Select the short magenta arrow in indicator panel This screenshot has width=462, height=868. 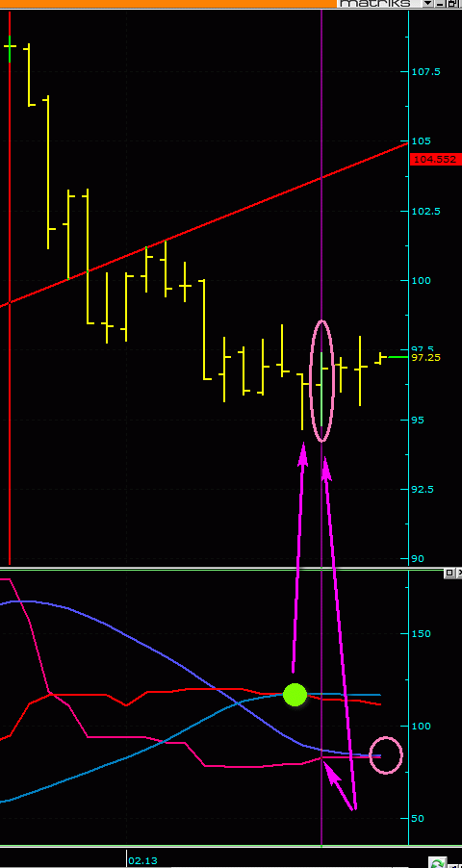[x=339, y=786]
